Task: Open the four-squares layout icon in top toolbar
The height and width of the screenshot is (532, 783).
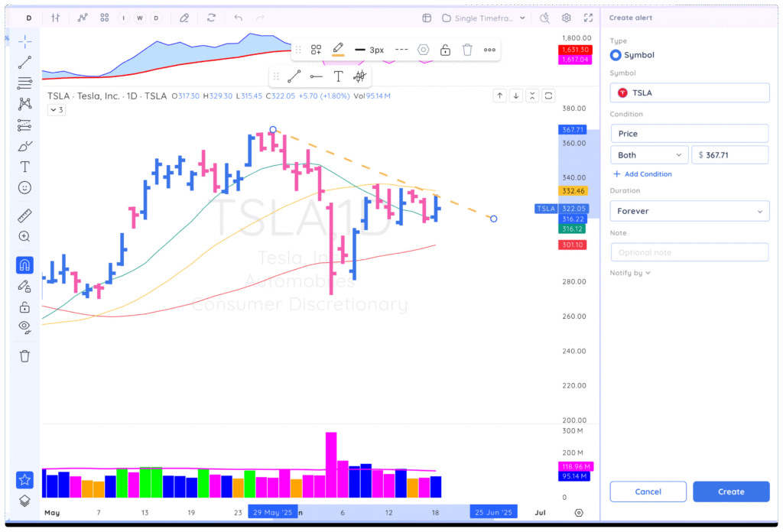Action: point(104,18)
